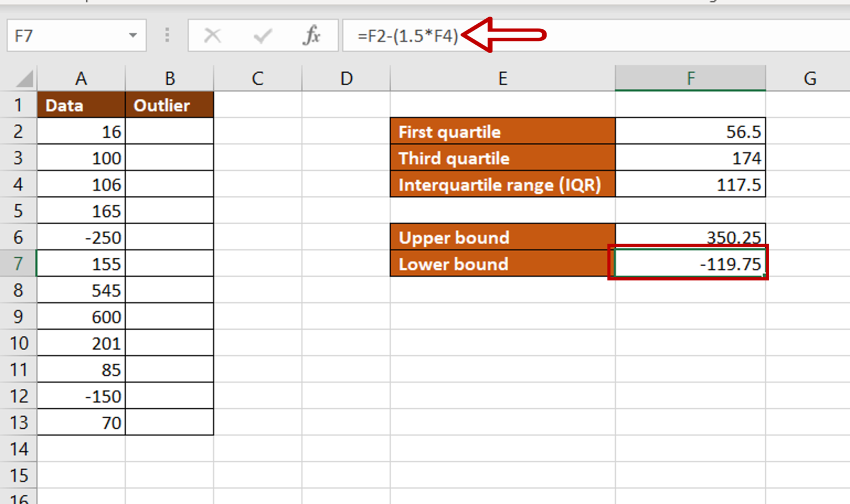Select the cell containing 'Data' label
The width and height of the screenshot is (850, 504).
coord(81,105)
